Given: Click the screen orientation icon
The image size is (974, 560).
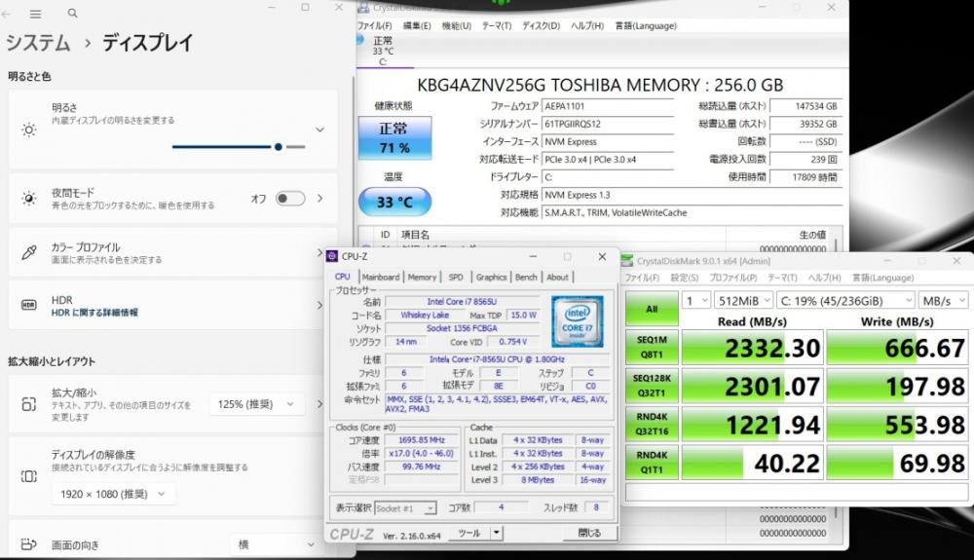Looking at the screenshot, I should pyautogui.click(x=28, y=543).
